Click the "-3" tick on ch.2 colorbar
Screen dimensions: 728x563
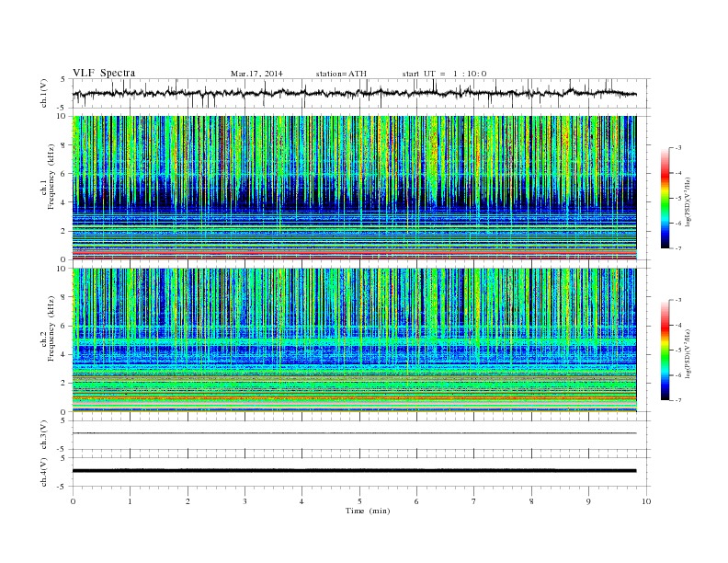coord(678,300)
